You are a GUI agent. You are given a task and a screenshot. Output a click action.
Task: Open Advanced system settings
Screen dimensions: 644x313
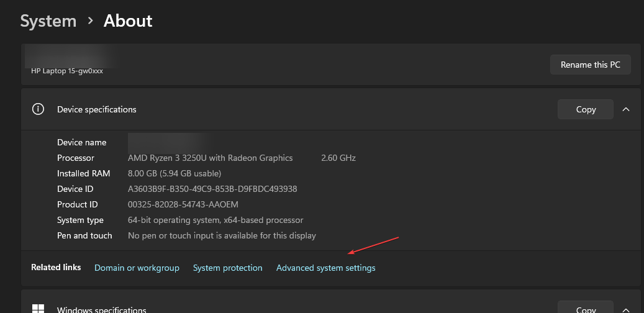[325, 268]
